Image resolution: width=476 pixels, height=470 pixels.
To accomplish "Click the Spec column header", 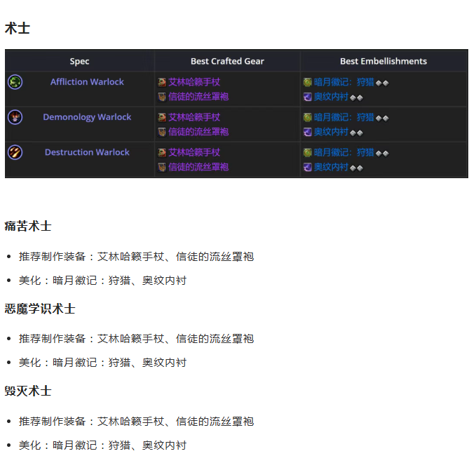I will [80, 61].
